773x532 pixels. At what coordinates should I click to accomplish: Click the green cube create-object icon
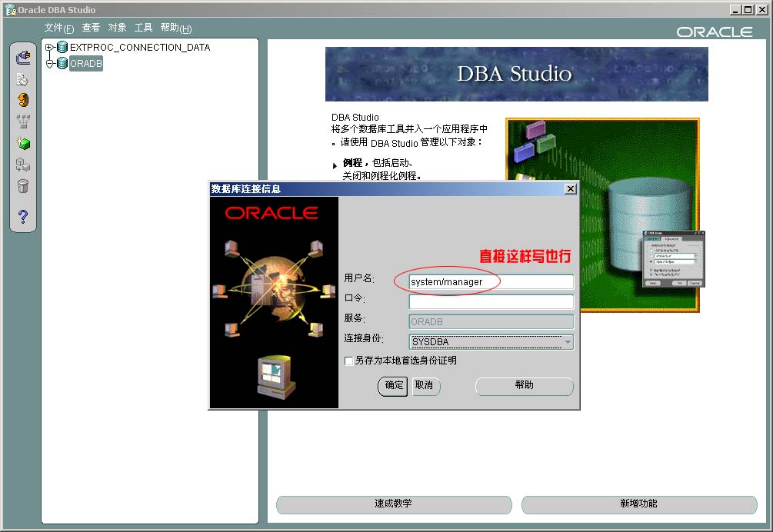23,143
